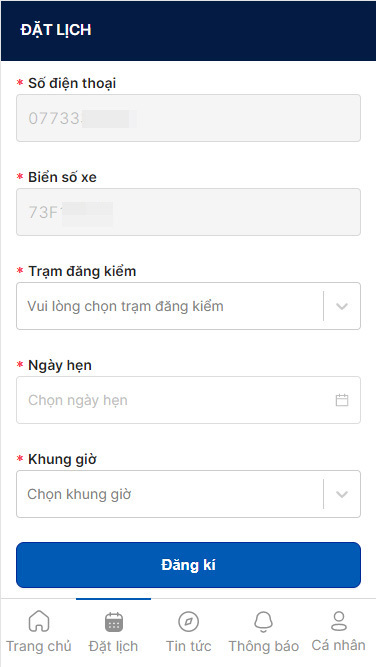This screenshot has width=376, height=667.
Task: Expand the Trạm đăng kiểm chevron arrow
Action: (x=342, y=306)
